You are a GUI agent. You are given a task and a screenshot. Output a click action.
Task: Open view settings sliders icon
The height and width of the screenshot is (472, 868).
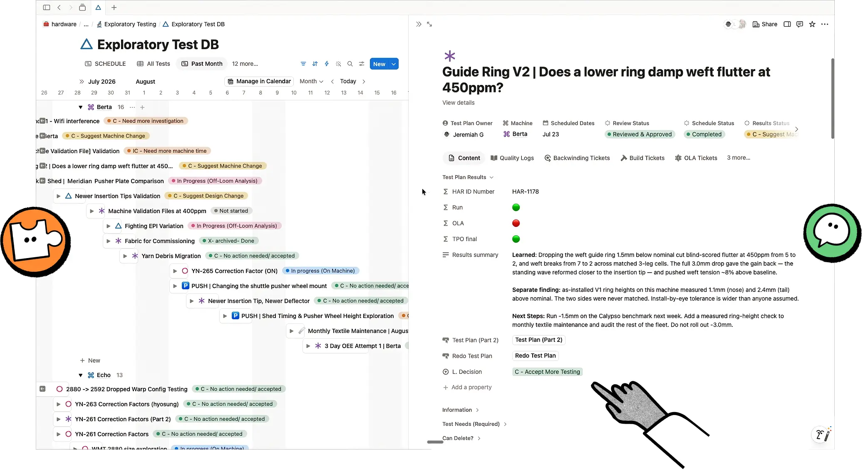click(x=362, y=64)
